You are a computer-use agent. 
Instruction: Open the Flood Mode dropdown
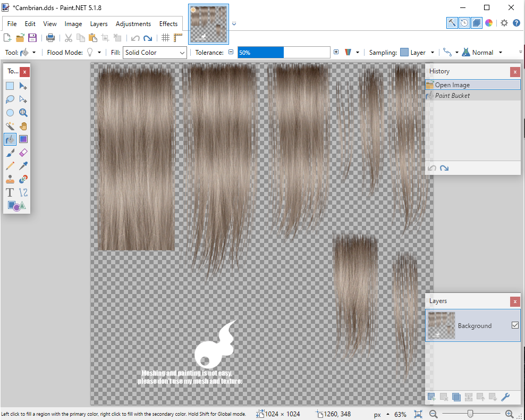[x=94, y=53]
